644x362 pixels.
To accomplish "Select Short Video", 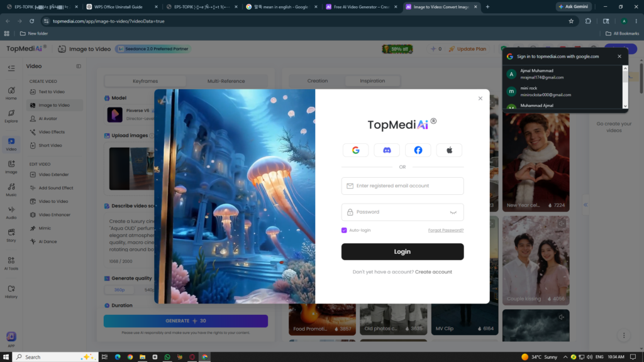I will (55, 145).
